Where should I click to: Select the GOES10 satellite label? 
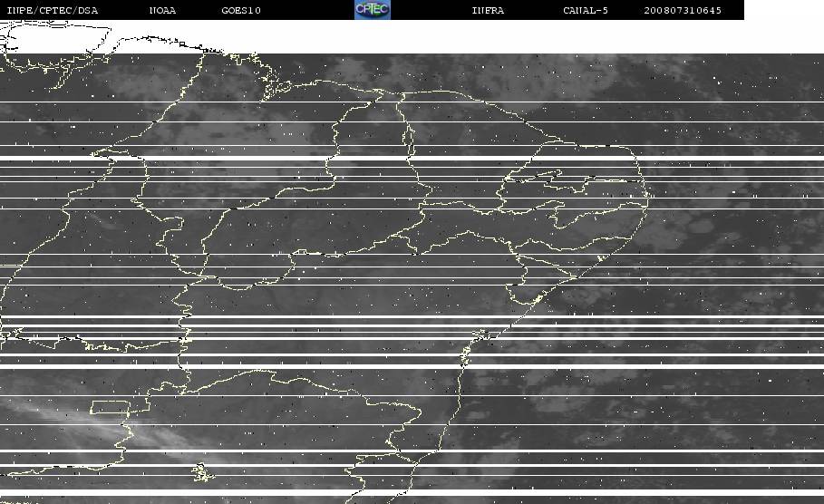coord(241,10)
